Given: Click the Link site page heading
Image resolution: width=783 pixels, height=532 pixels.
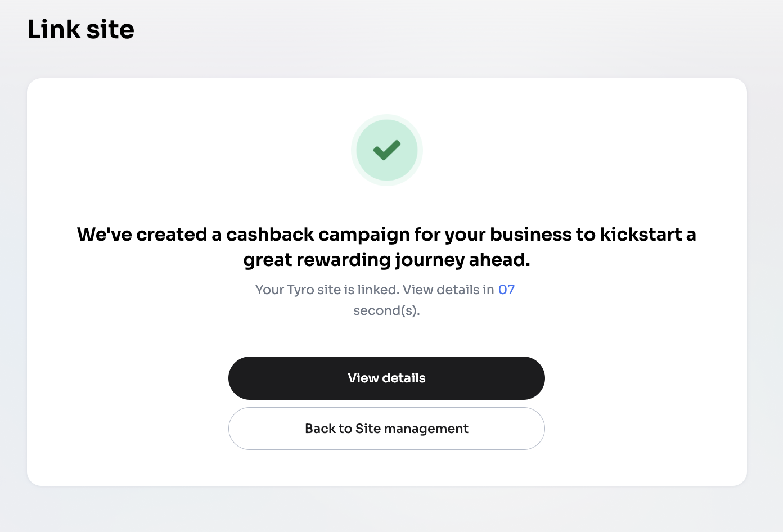Looking at the screenshot, I should [x=81, y=30].
